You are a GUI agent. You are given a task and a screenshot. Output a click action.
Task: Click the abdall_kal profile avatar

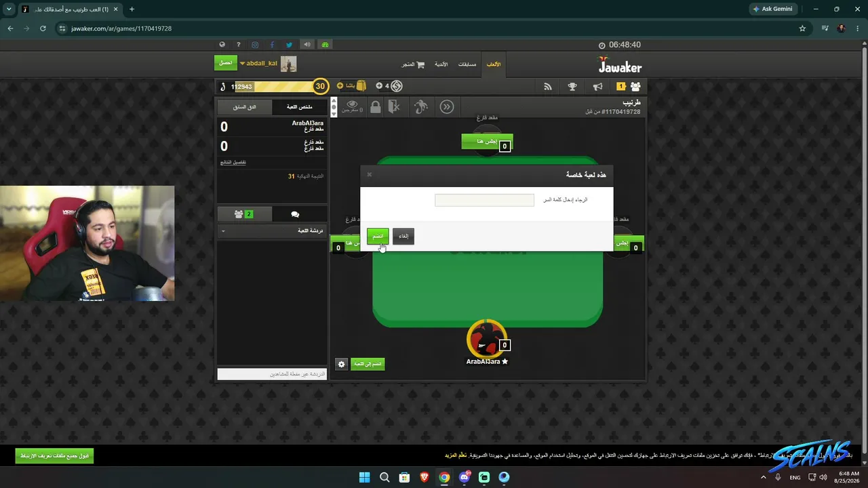click(x=289, y=64)
